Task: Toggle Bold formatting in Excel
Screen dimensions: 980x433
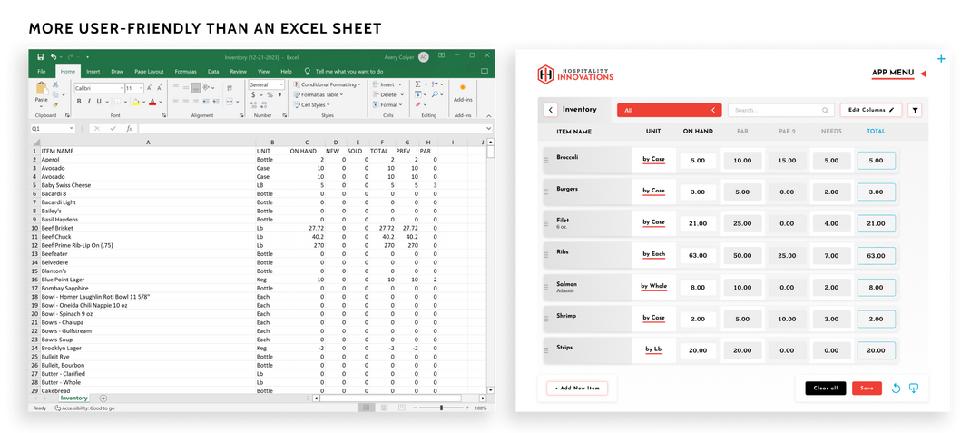Action: coord(79,102)
